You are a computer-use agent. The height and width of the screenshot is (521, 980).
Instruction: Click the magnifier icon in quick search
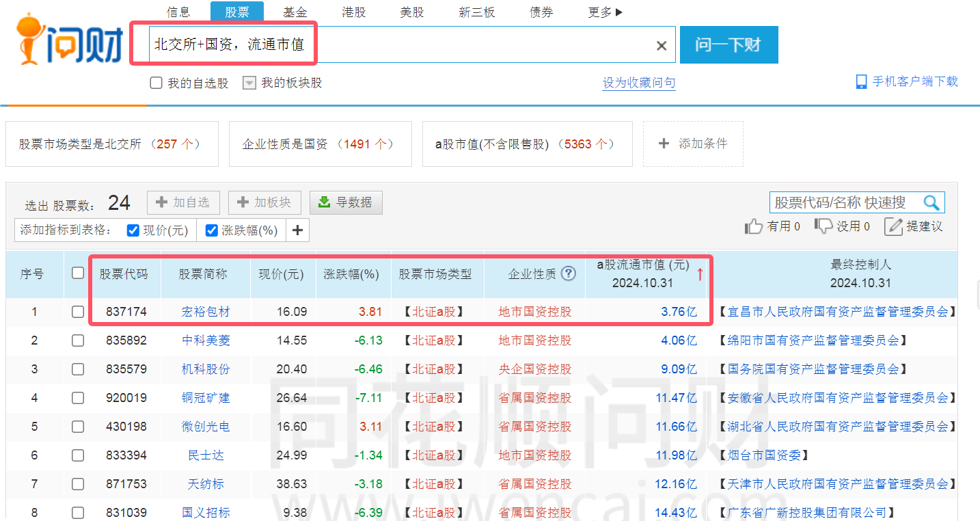pos(931,202)
